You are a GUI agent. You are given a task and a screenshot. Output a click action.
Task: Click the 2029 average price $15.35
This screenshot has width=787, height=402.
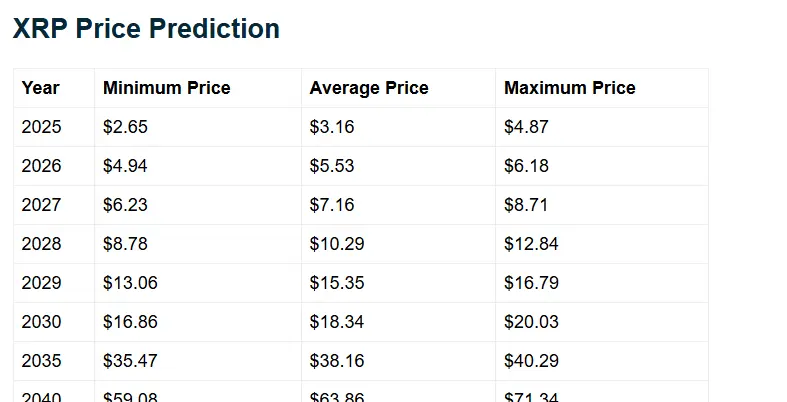click(337, 283)
